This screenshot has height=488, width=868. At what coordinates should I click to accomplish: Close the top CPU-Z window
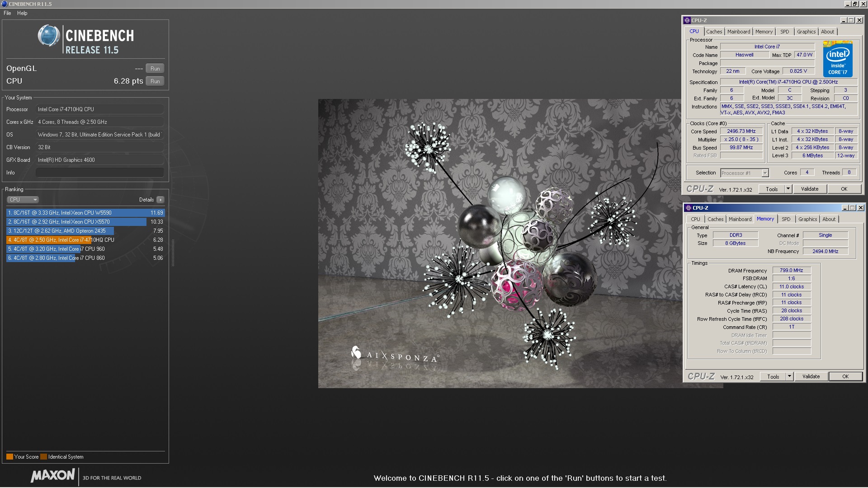[859, 20]
